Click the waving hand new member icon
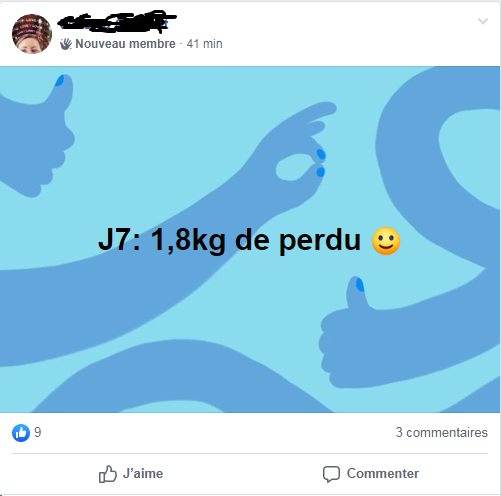This screenshot has width=501, height=496. click(66, 44)
